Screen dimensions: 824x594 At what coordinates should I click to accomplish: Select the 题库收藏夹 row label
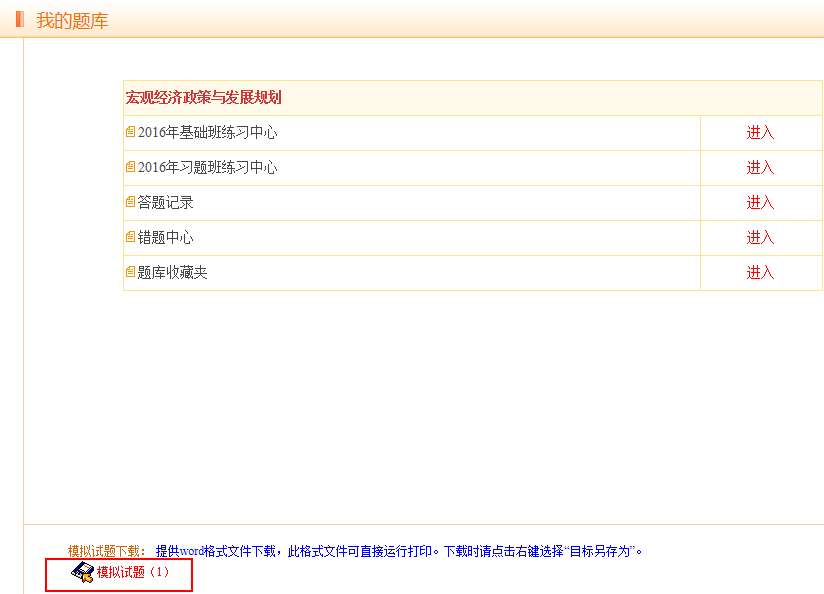(x=172, y=273)
